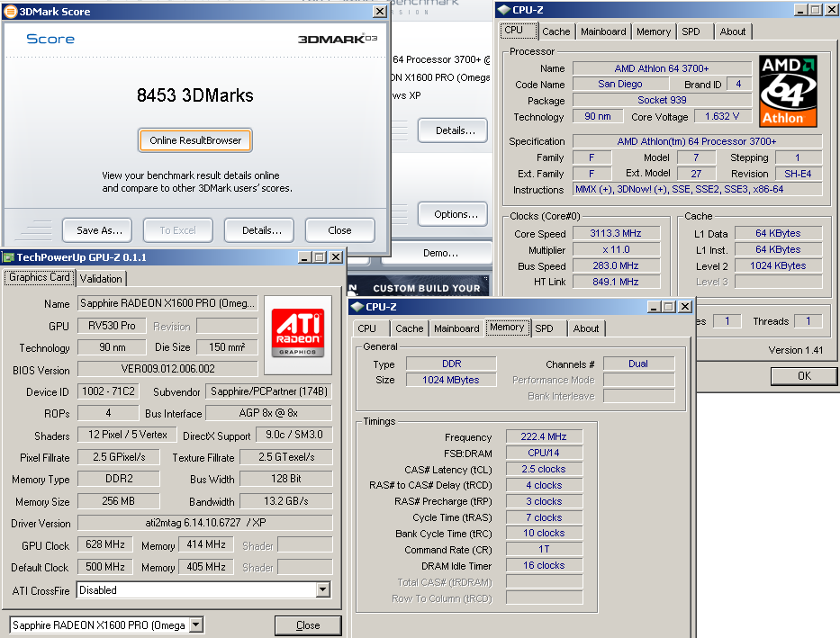Click the Multiplier x 11.0 value
Viewport: 840px width, 638px height.
[x=616, y=249]
